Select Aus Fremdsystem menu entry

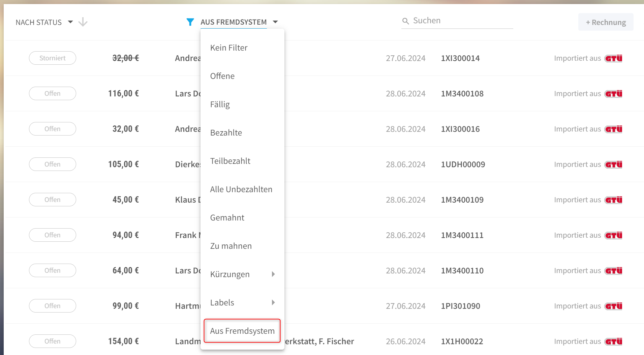point(242,331)
